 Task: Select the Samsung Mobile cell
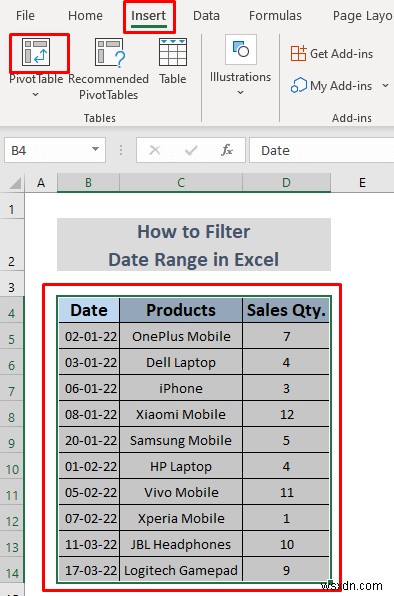[x=181, y=440]
